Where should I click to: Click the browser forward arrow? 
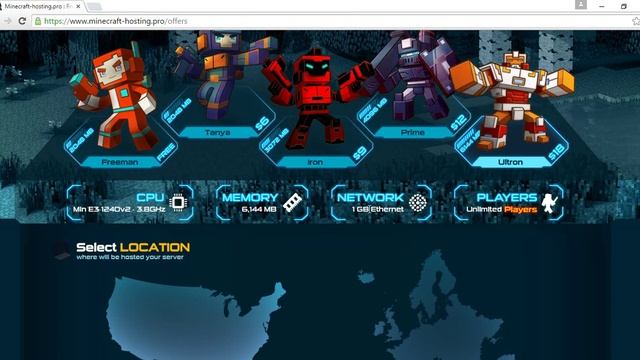7,21
